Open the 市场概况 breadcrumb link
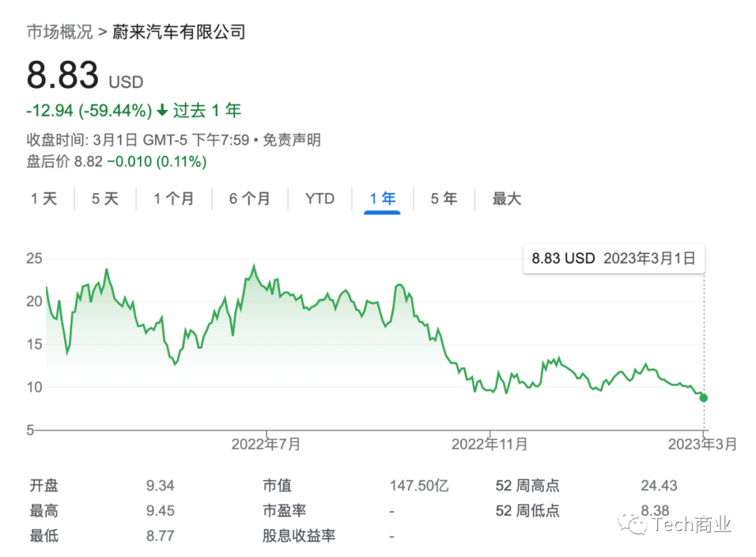 point(59,32)
